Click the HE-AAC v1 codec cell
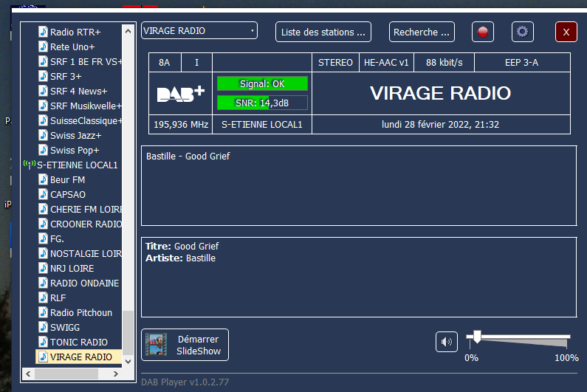The image size is (587, 392). (386, 63)
